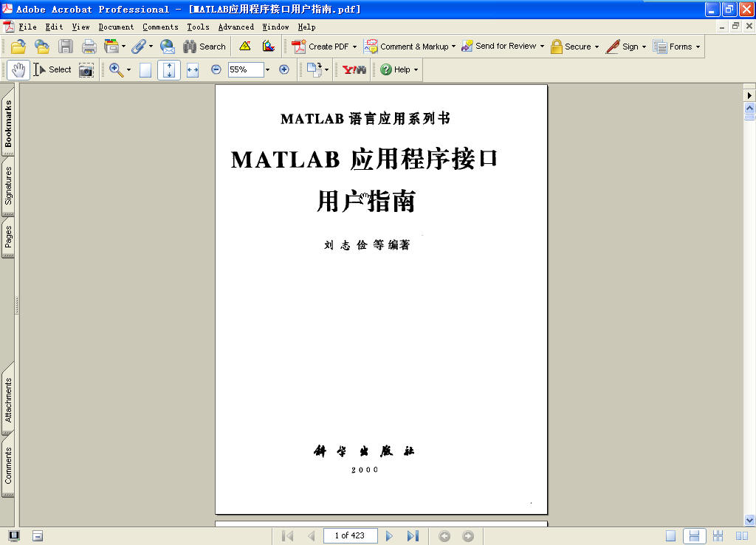Screen dimensions: 756x545
Task: Click the vertical scrollbar down arrow
Action: [749, 520]
